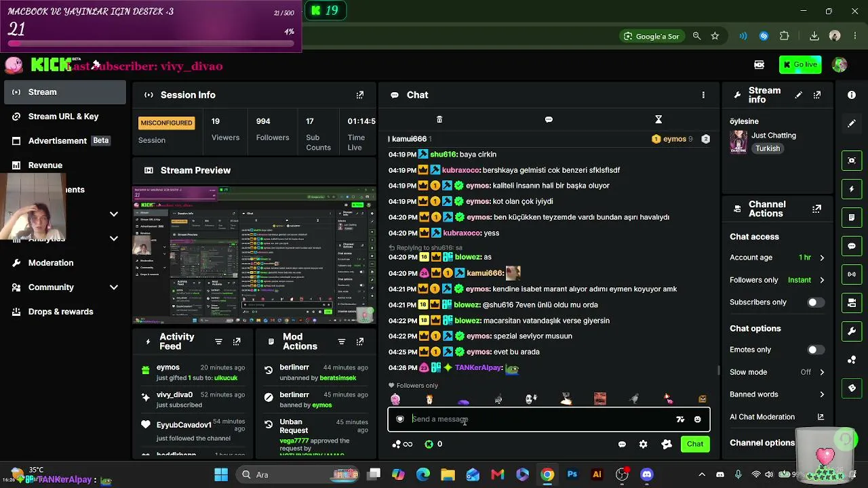The height and width of the screenshot is (488, 868).
Task: Pop out the Session Info panel
Action: click(x=360, y=95)
